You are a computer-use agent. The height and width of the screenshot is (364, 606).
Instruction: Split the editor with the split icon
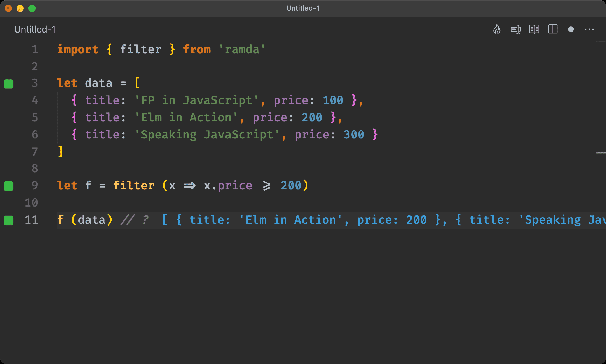click(553, 29)
